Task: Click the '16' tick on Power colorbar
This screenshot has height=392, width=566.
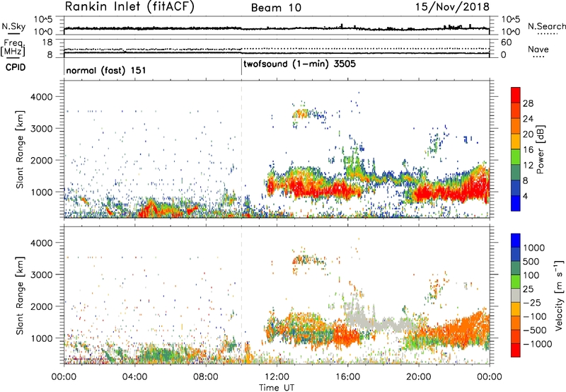Action: 528,150
